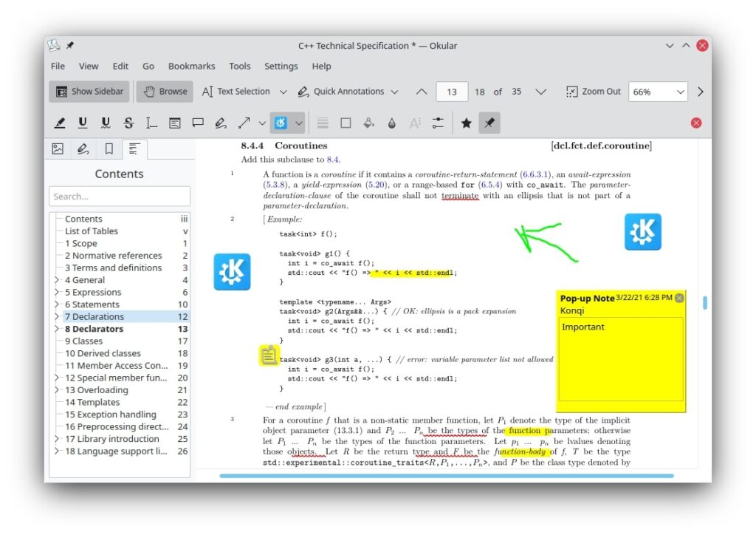Switch to the Thumbnails sidebar tab
The height and width of the screenshot is (535, 756).
58,149
